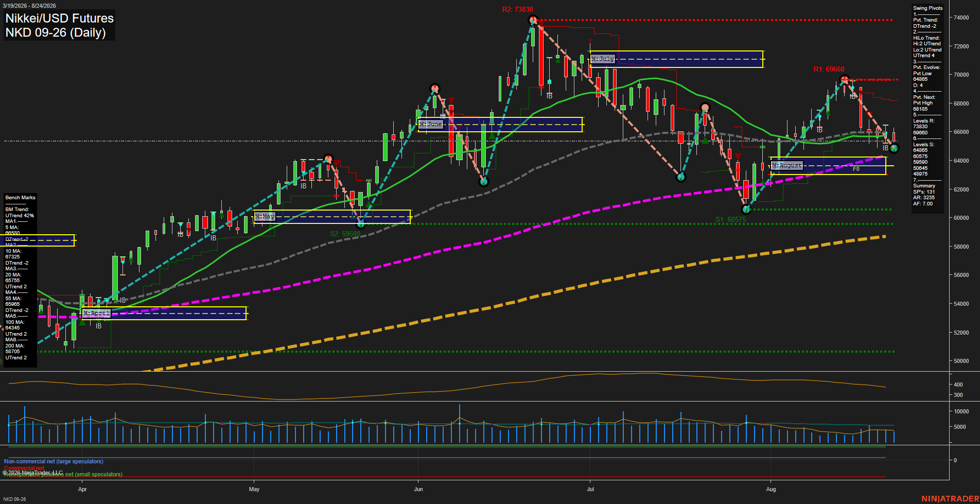Select the swing high pivot circle at R2
The width and height of the screenshot is (980, 504).
533,20
